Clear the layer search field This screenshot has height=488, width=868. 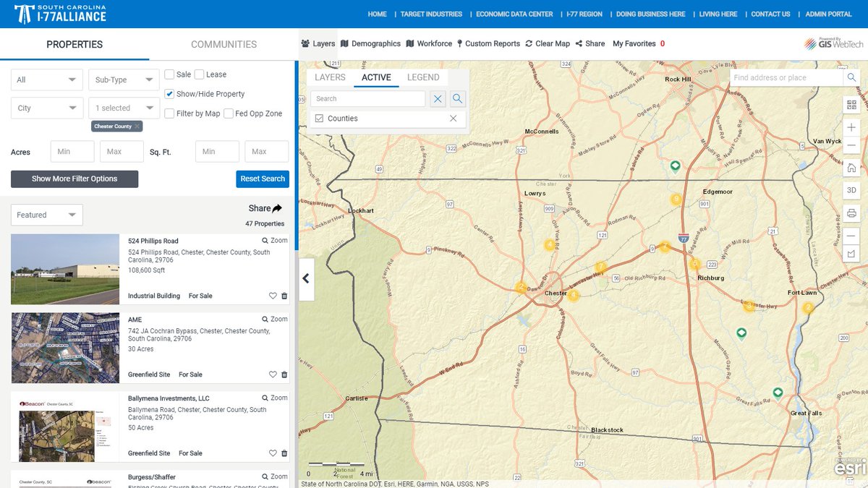(x=438, y=99)
